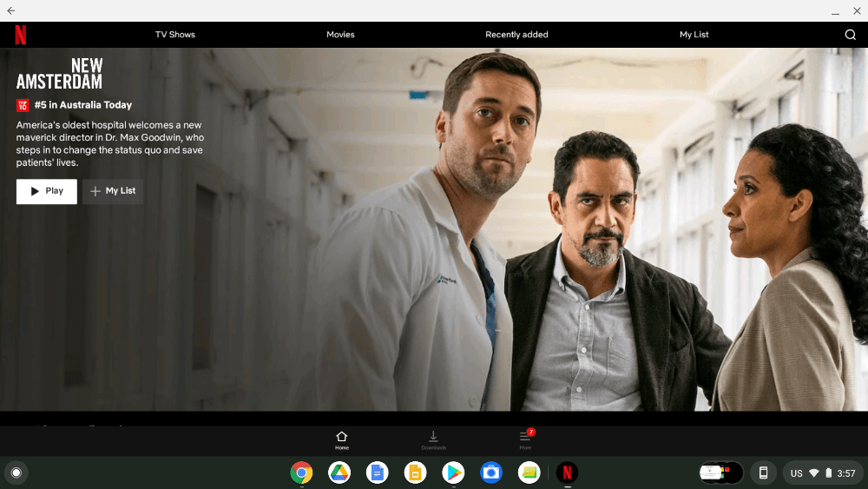Image resolution: width=868 pixels, height=489 pixels.
Task: Open the More menu with 7 badge
Action: pos(525,439)
